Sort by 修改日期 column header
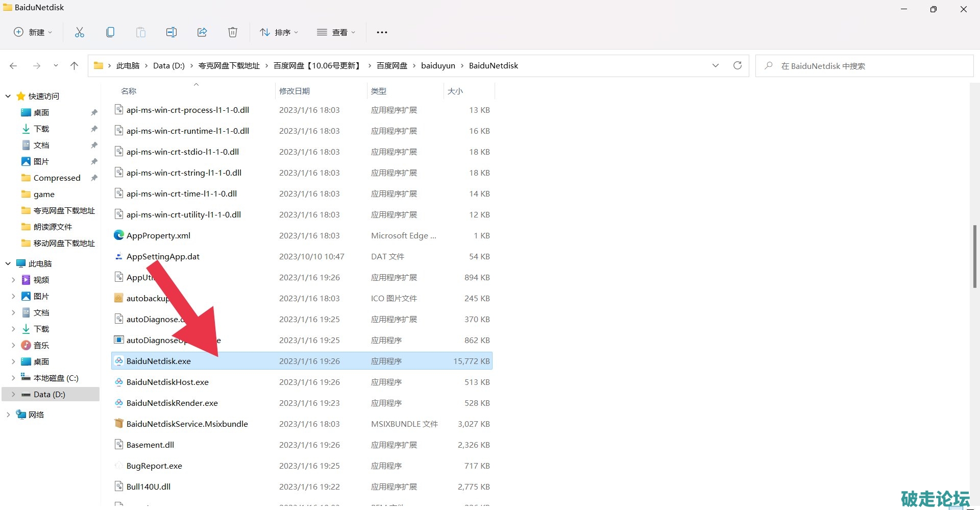The width and height of the screenshot is (980, 510). point(295,91)
